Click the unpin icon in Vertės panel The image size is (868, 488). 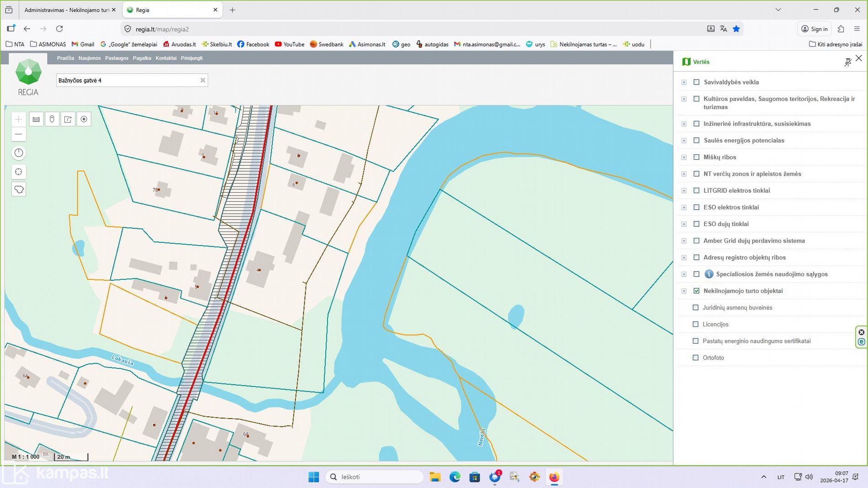[x=847, y=62]
